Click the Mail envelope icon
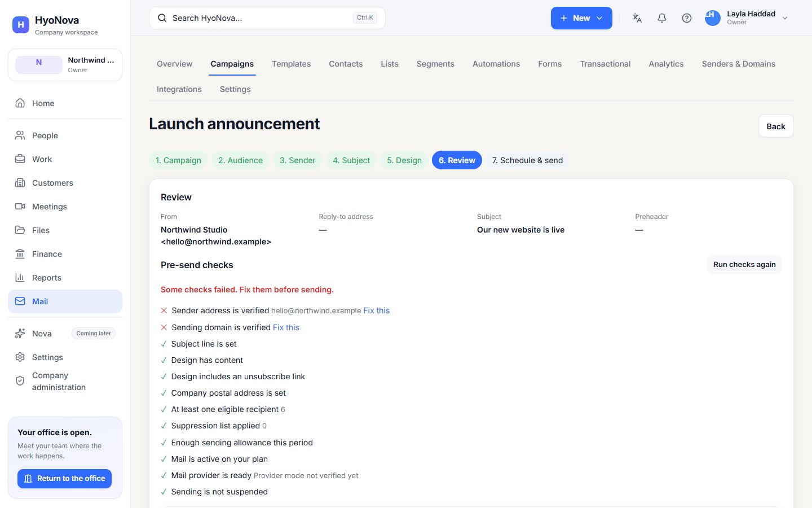 pos(20,301)
